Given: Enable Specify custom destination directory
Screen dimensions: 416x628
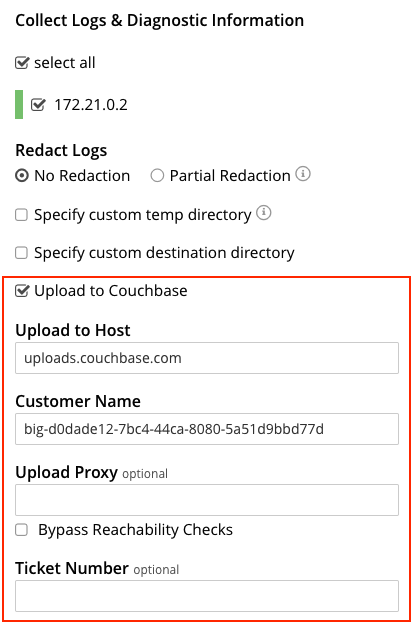Looking at the screenshot, I should [21, 253].
